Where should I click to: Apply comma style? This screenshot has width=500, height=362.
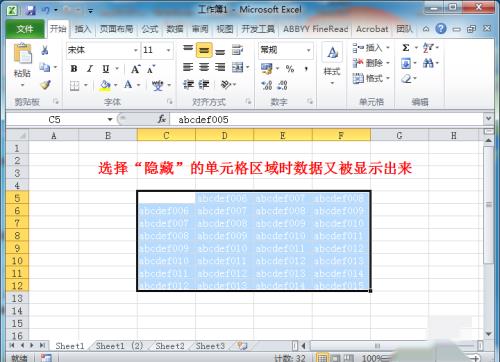[306, 69]
